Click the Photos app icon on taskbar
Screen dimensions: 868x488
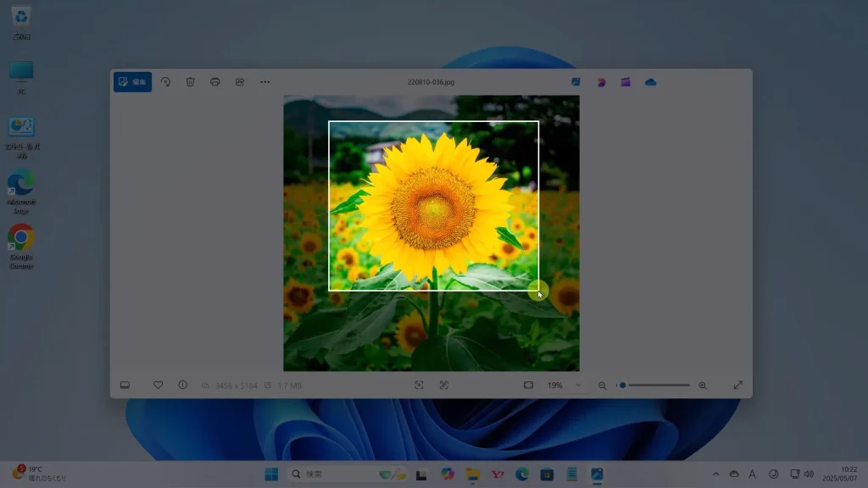coord(597,474)
